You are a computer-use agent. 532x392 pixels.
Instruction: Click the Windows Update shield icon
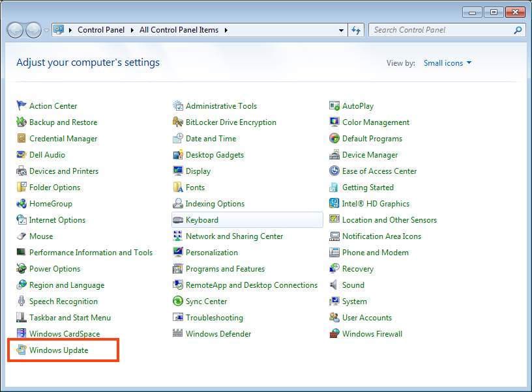22,350
